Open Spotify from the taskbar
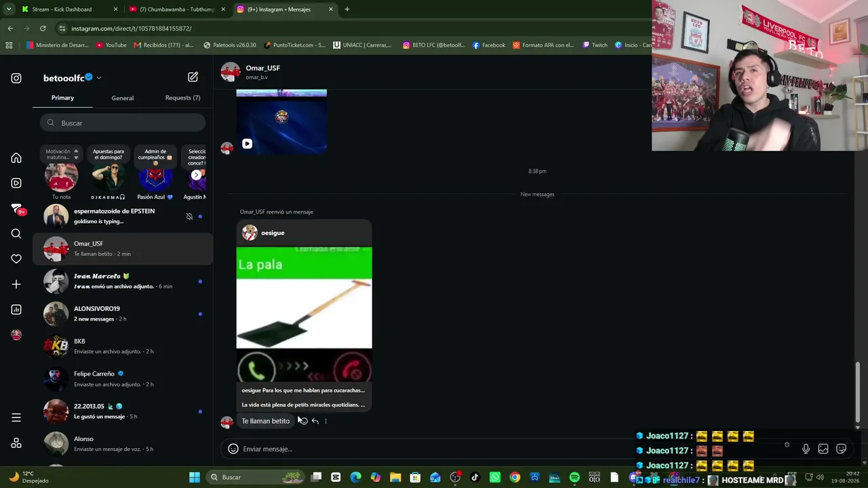 574,477
